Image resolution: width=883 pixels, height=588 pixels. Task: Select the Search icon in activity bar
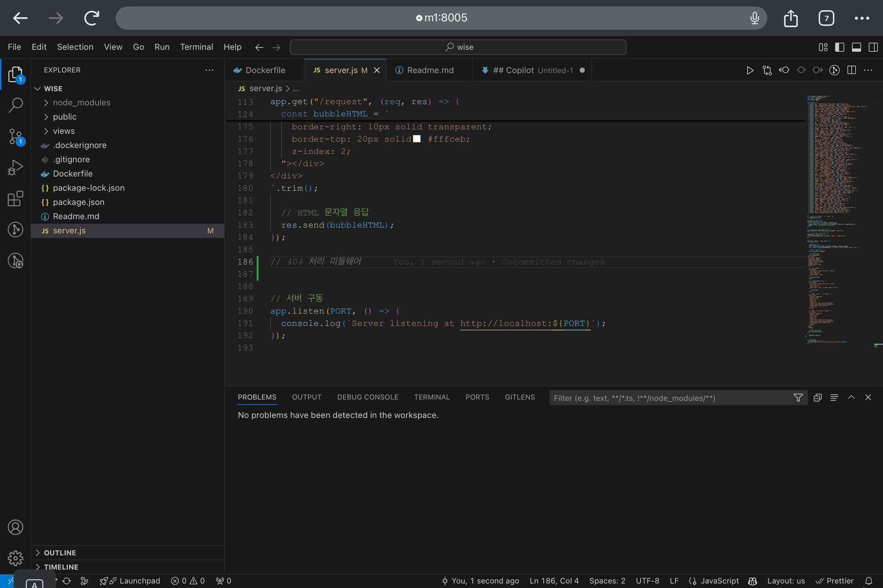16,105
